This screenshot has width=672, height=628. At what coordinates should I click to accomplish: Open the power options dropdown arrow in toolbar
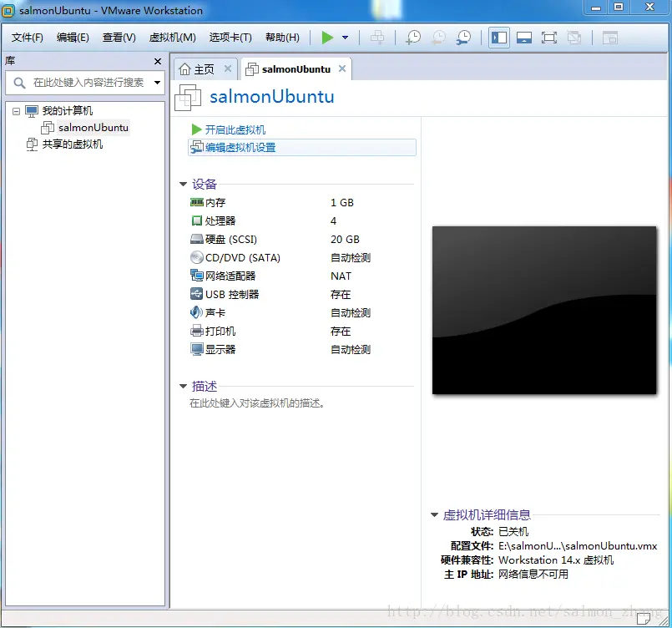point(345,38)
